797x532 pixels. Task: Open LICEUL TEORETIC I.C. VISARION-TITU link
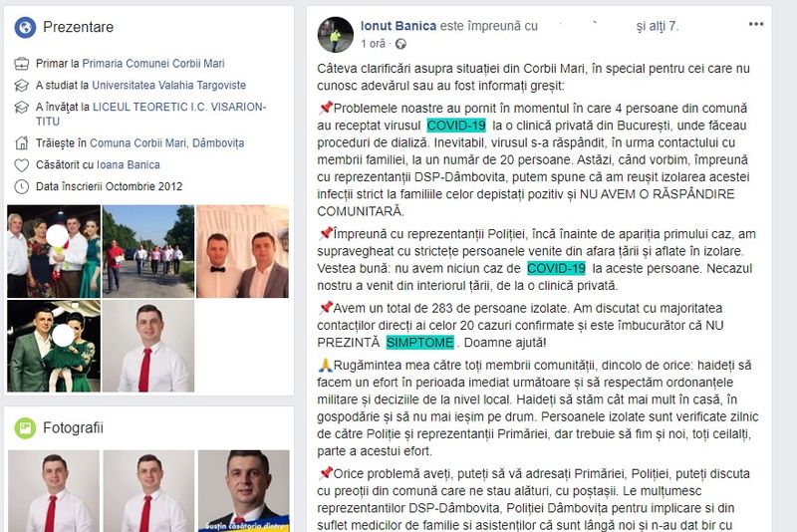pos(150,115)
